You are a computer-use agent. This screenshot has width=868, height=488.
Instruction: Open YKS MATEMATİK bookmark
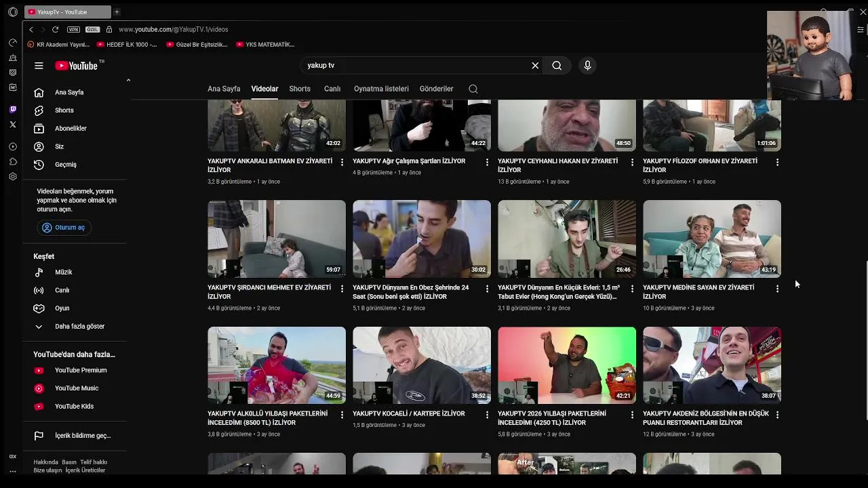pos(265,45)
